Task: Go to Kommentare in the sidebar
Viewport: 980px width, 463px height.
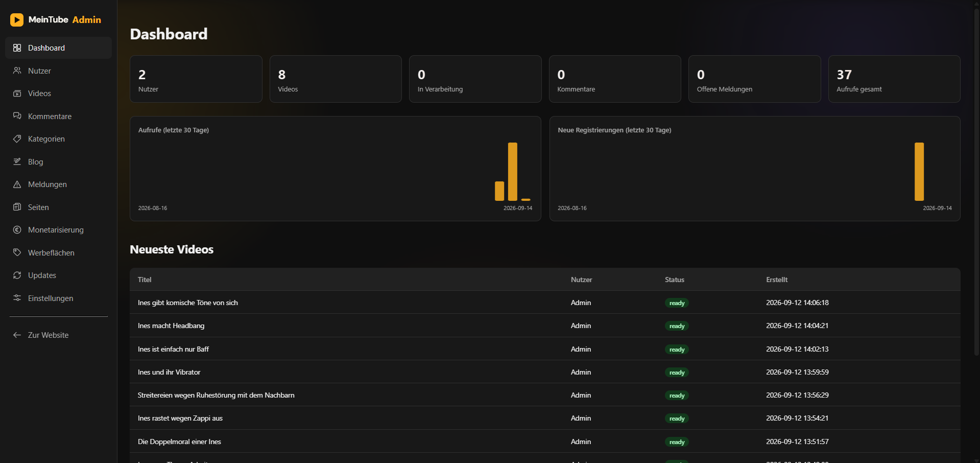Action: 58,116
